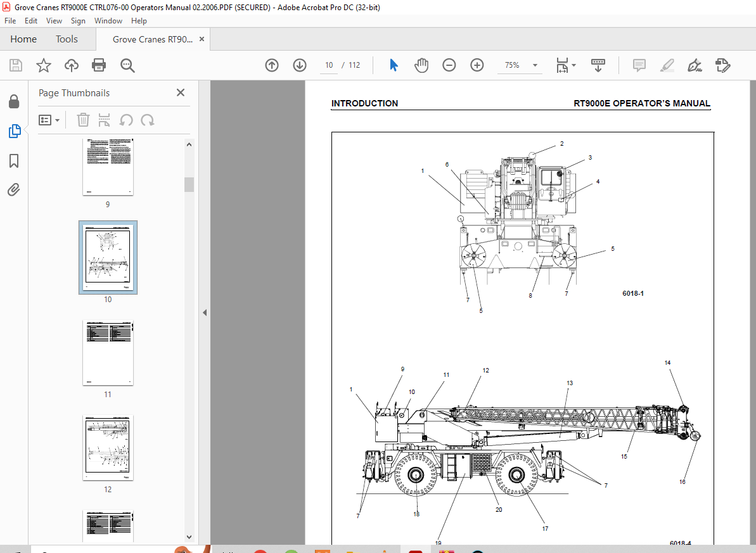Select page 11 thumbnail

pyautogui.click(x=108, y=353)
